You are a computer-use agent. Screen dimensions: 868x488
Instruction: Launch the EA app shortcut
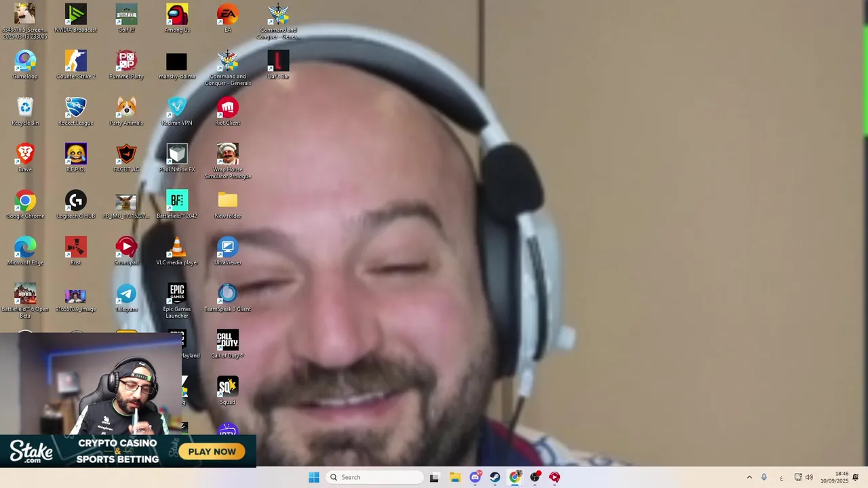tap(228, 18)
